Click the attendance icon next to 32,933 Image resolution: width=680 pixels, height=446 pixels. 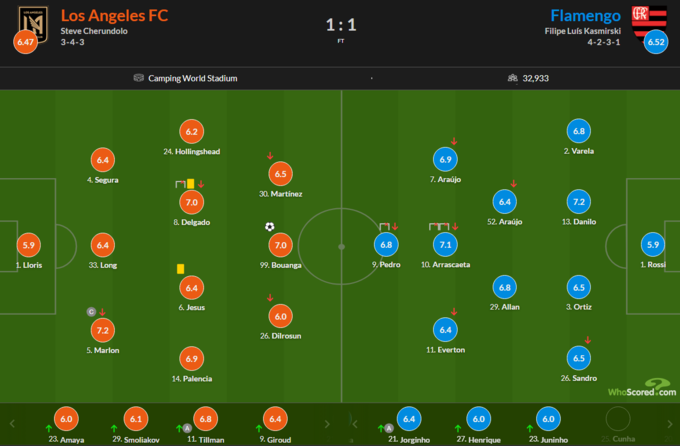(513, 78)
